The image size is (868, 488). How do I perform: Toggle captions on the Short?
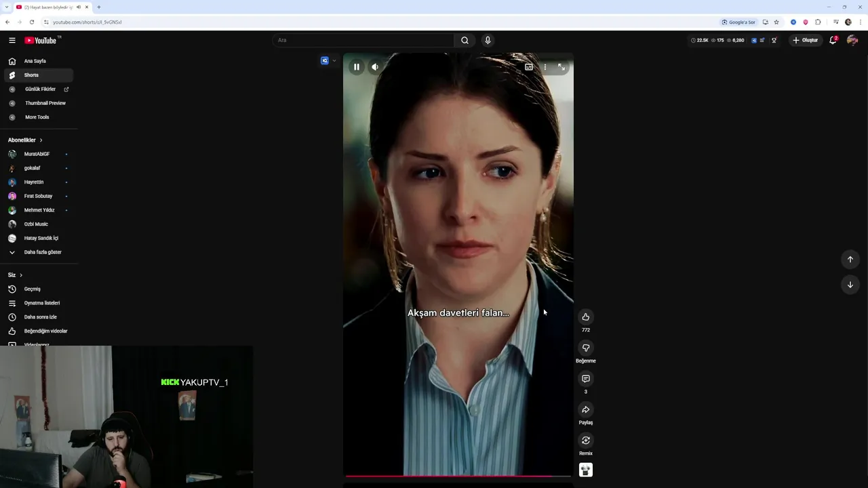click(x=529, y=67)
